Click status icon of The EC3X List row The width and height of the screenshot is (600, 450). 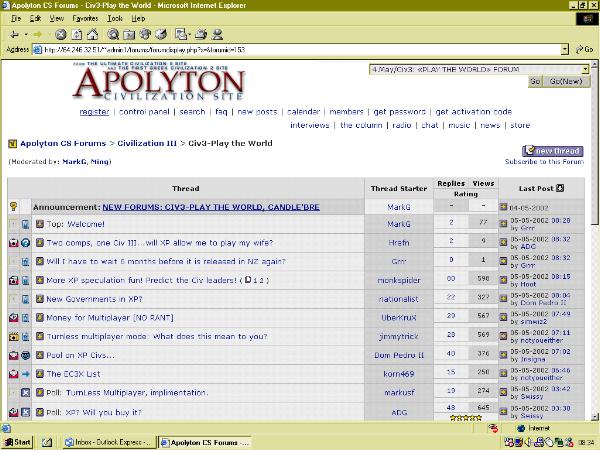click(x=13, y=374)
